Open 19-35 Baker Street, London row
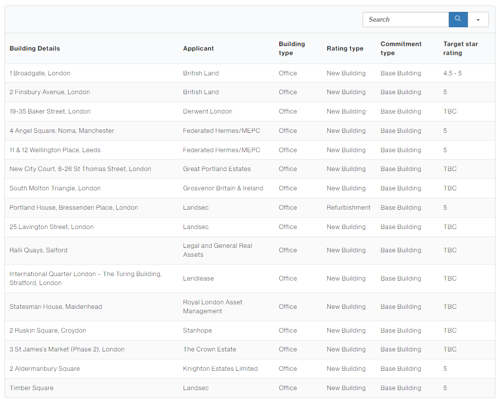This screenshot has width=500, height=400. [250, 111]
